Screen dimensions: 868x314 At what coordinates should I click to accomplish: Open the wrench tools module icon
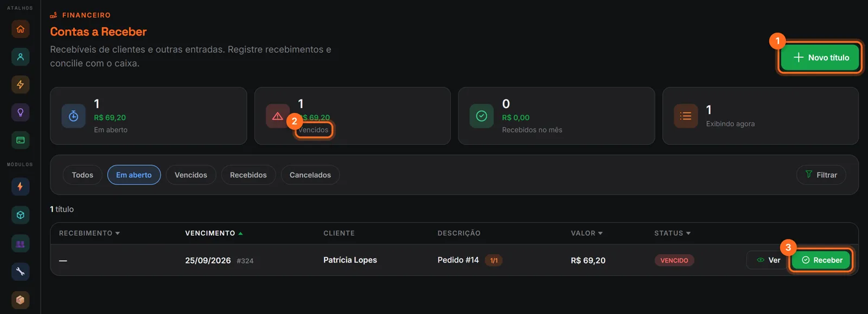[20, 272]
